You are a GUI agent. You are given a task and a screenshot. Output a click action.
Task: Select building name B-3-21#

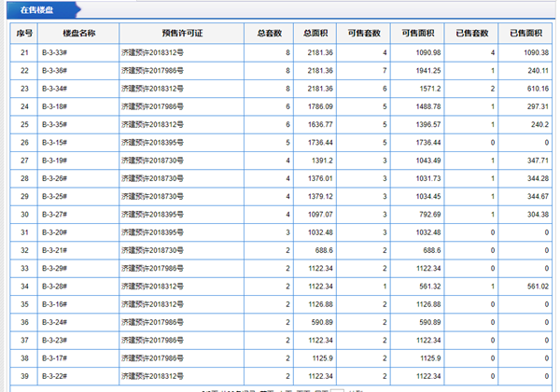(x=55, y=250)
